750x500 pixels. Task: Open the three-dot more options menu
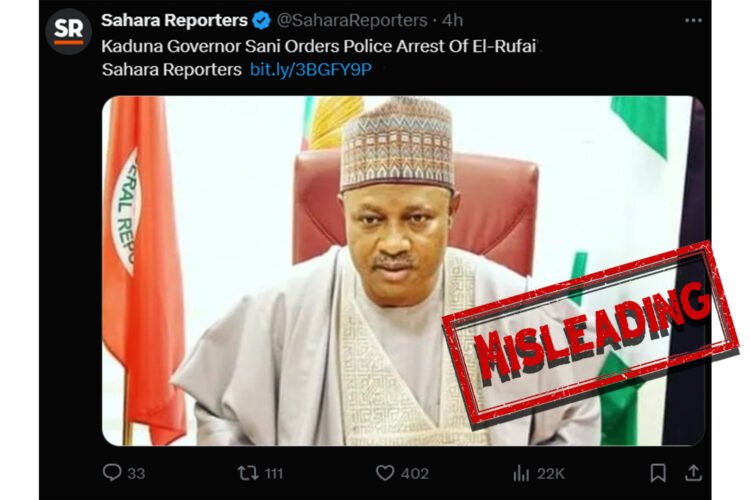tap(693, 20)
